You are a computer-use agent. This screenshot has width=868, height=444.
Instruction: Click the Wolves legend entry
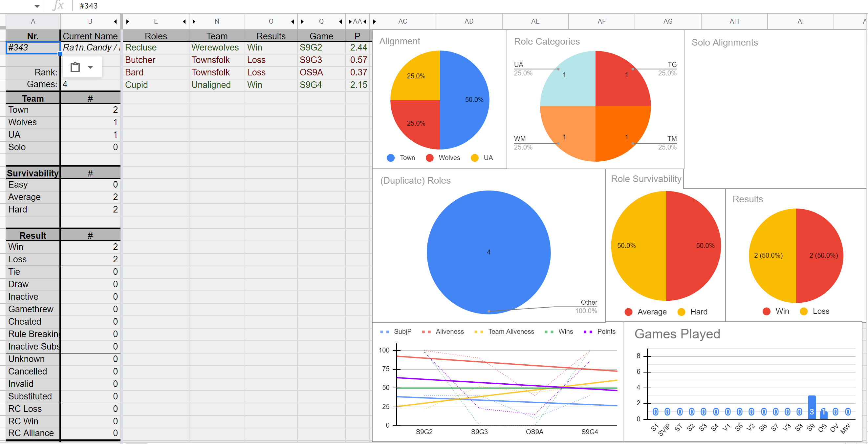[x=443, y=158]
